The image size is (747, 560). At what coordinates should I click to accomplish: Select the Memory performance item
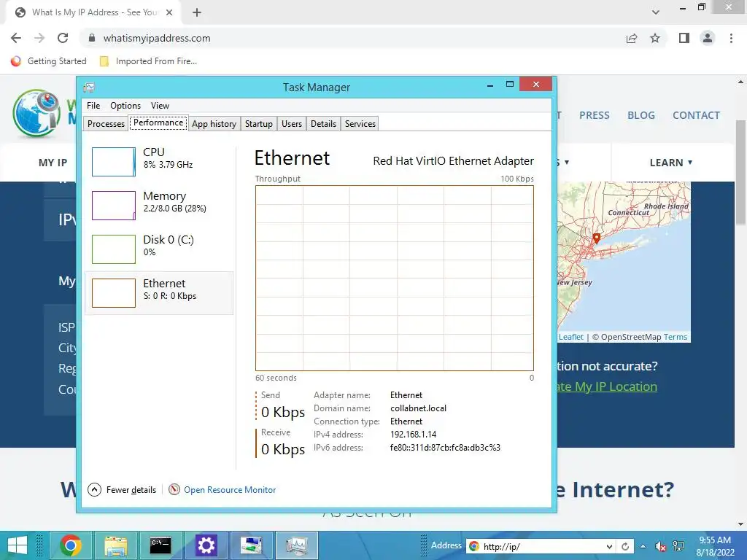point(159,205)
